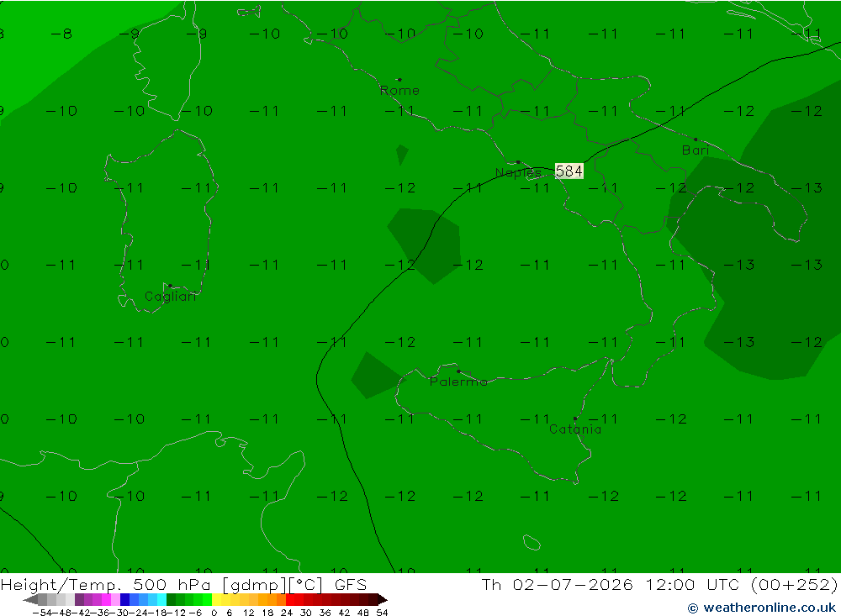Pick the bright red swatch in color scale

tap(290, 599)
